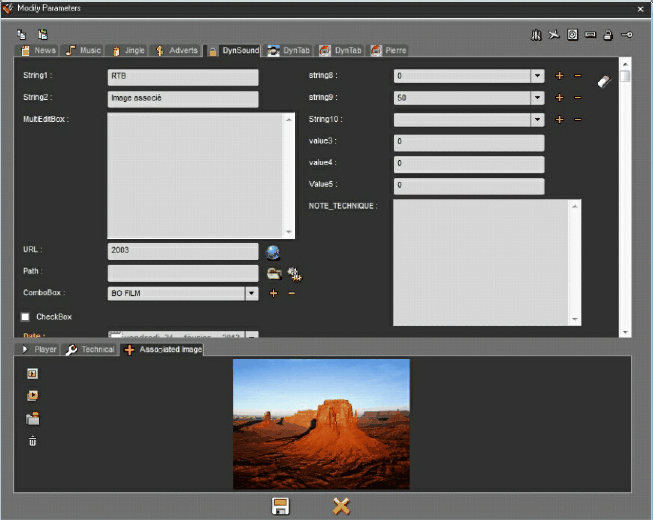Click the minus icon next to ComboBox
This screenshot has height=520, width=653.
[292, 294]
